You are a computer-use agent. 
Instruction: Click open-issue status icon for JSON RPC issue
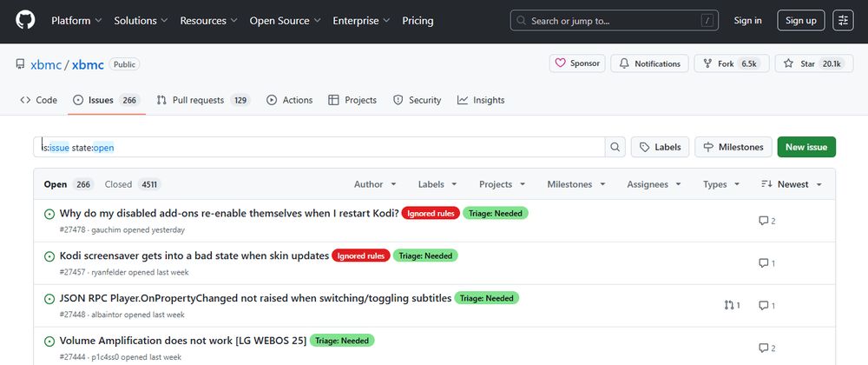(x=49, y=299)
